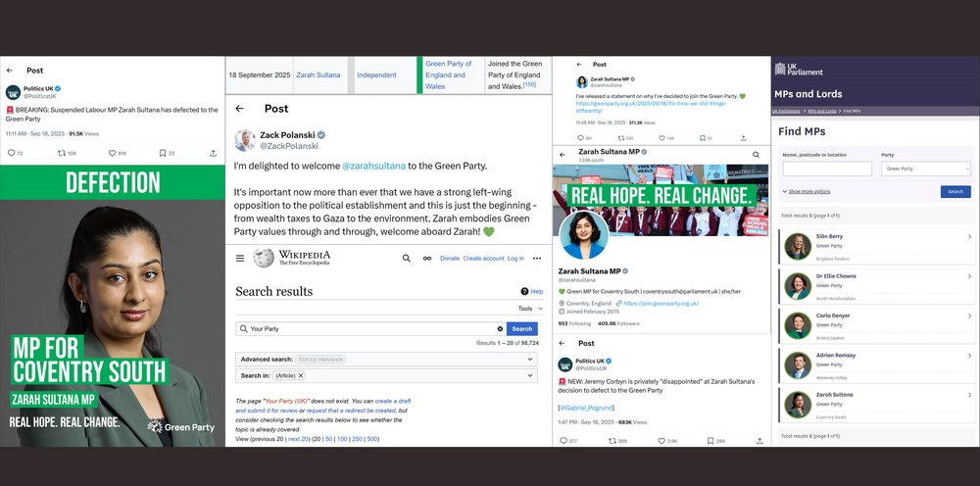Click the 405.9K Followers count
This screenshot has width=980, height=486.
pos(618,323)
